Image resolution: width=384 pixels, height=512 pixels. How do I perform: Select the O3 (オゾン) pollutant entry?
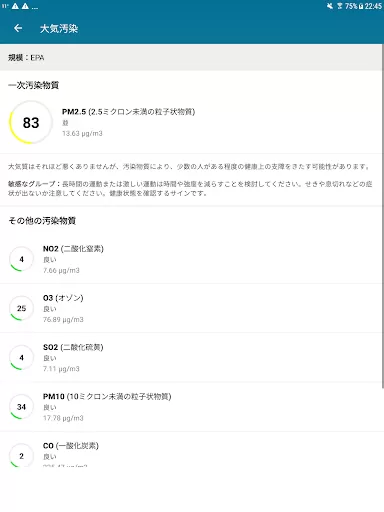[x=191, y=308]
